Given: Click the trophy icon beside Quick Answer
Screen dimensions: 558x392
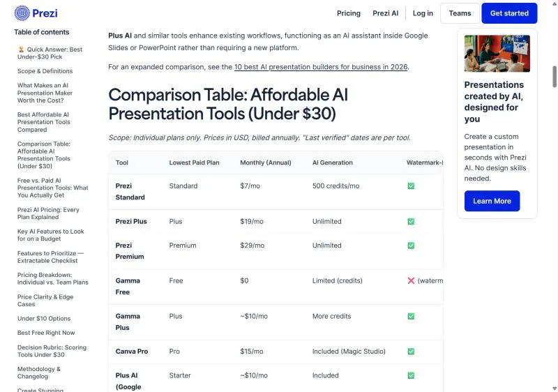Looking at the screenshot, I should (22, 50).
